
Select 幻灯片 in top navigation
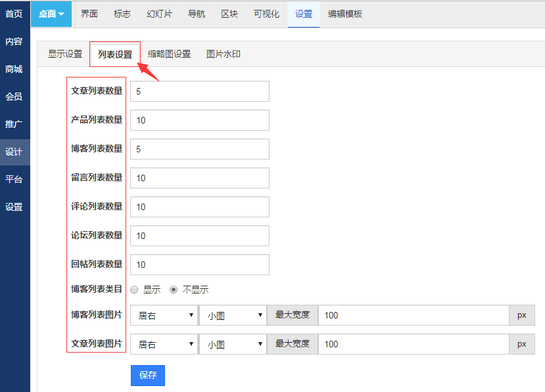pos(159,14)
